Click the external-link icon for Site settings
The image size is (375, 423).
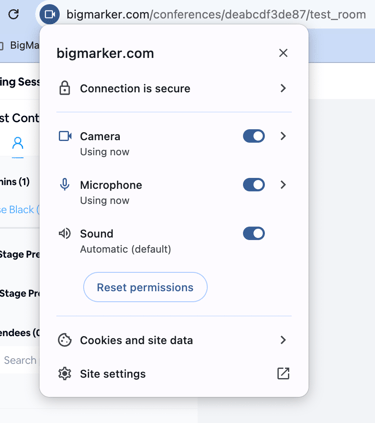pos(283,374)
